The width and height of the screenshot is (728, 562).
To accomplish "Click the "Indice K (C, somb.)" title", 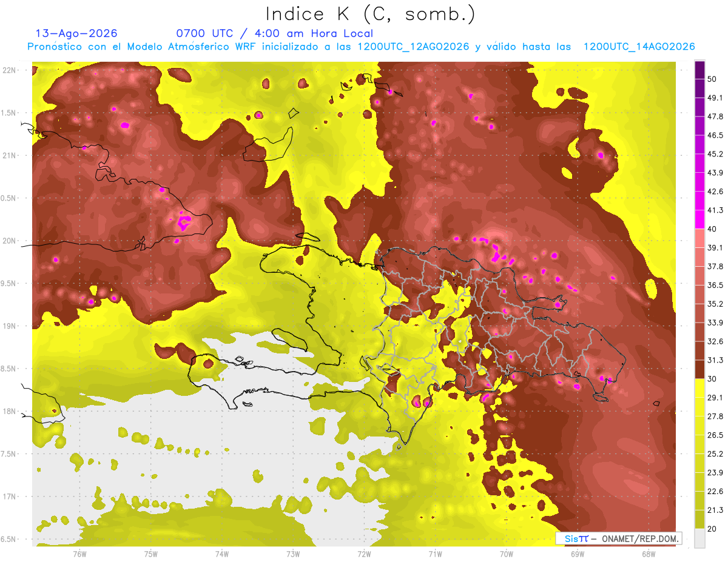I will 370,15.
